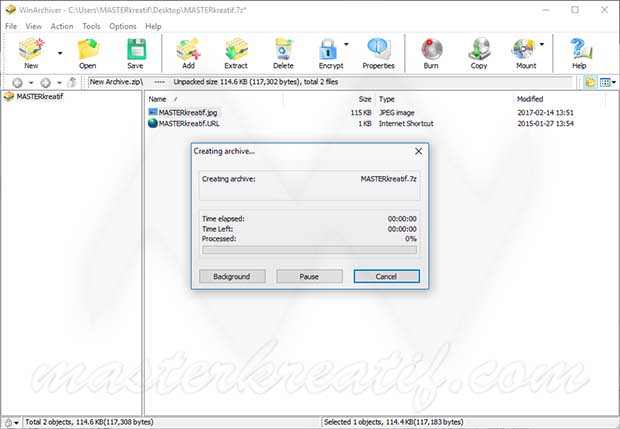Click the Delete recycle bin icon
Viewport: 620px width, 429px height.
[x=284, y=49]
